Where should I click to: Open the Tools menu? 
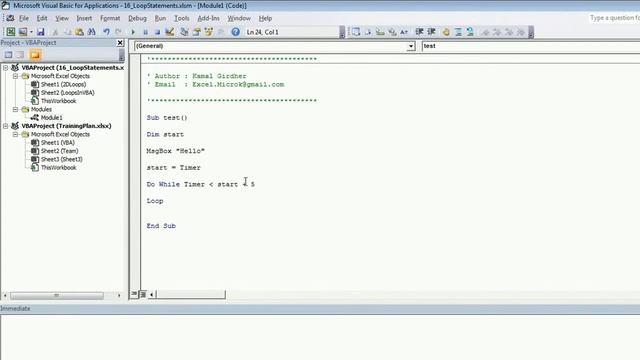(182, 18)
